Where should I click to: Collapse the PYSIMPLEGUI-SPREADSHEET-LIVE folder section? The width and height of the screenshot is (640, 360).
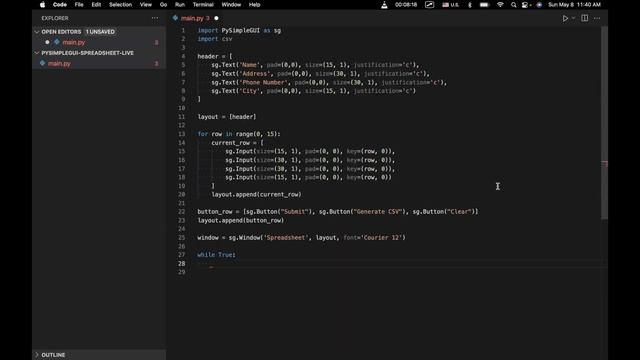pos(37,53)
